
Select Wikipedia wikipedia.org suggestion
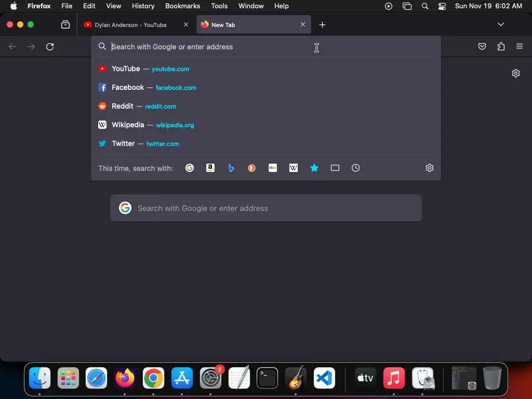pyautogui.click(x=266, y=125)
